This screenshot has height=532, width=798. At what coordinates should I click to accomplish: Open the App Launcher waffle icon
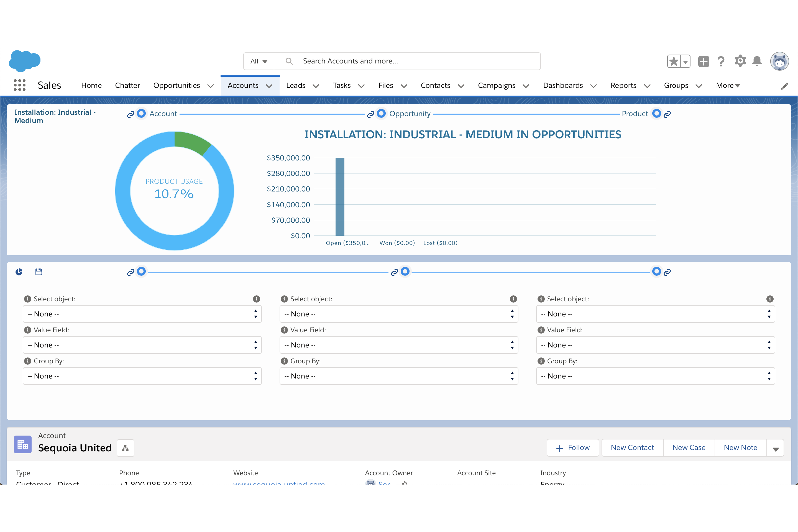click(x=19, y=85)
